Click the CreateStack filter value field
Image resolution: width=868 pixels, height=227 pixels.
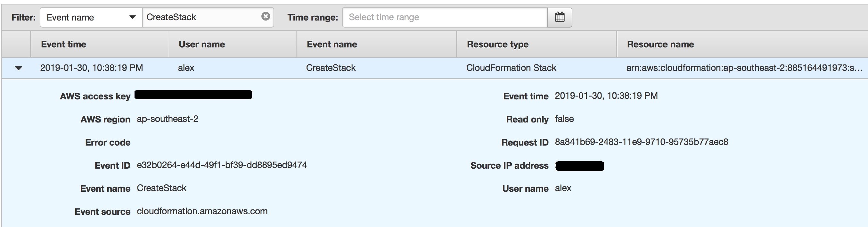202,17
